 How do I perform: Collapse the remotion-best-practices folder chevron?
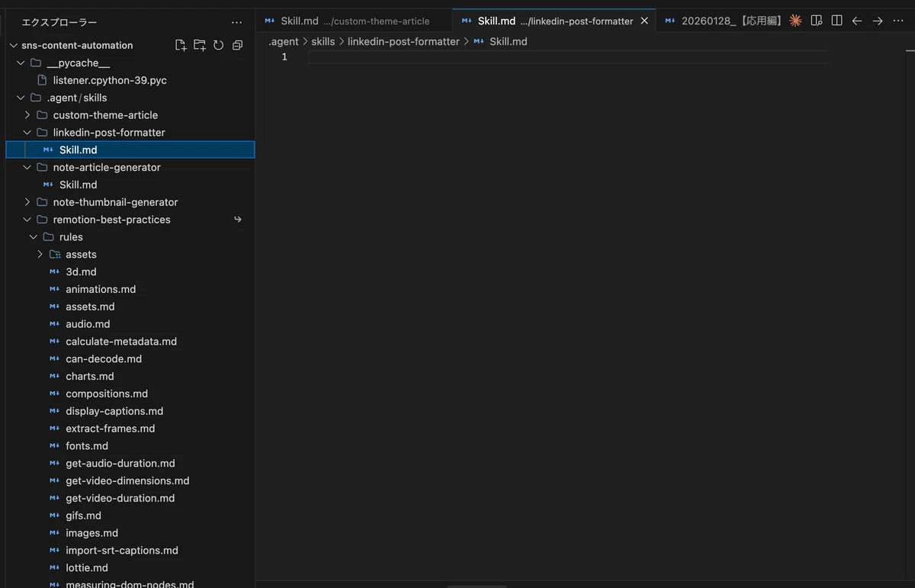[x=27, y=220]
